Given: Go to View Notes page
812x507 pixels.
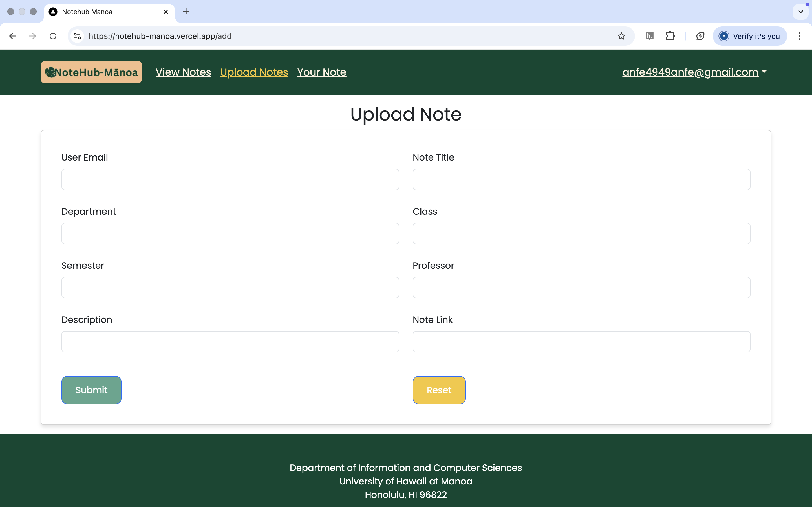Looking at the screenshot, I should (x=183, y=72).
